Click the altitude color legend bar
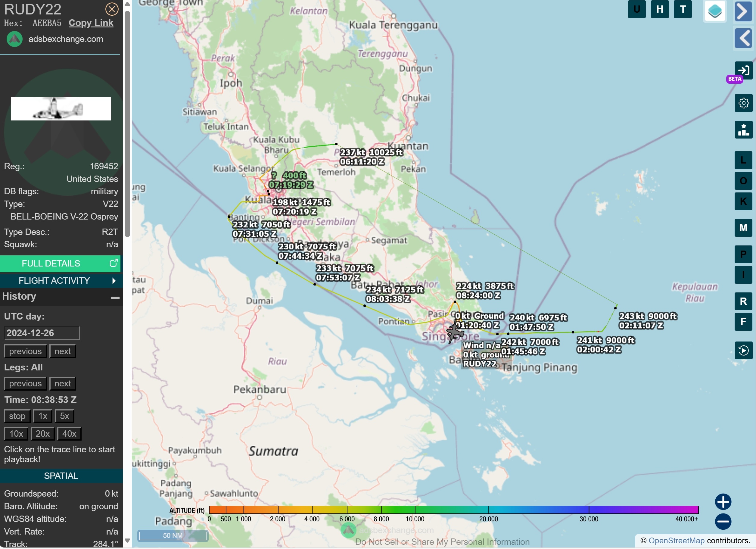 coord(454,510)
